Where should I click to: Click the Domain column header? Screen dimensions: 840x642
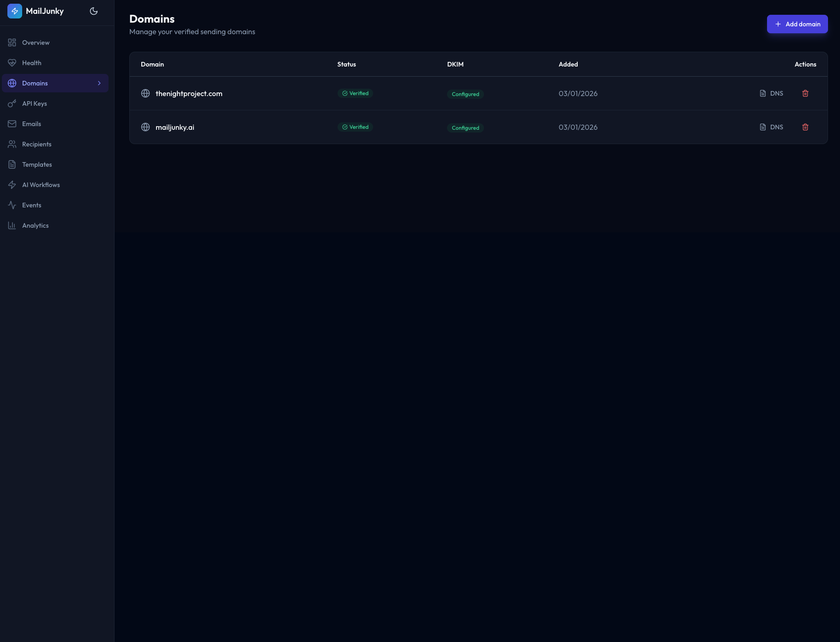[x=152, y=64]
